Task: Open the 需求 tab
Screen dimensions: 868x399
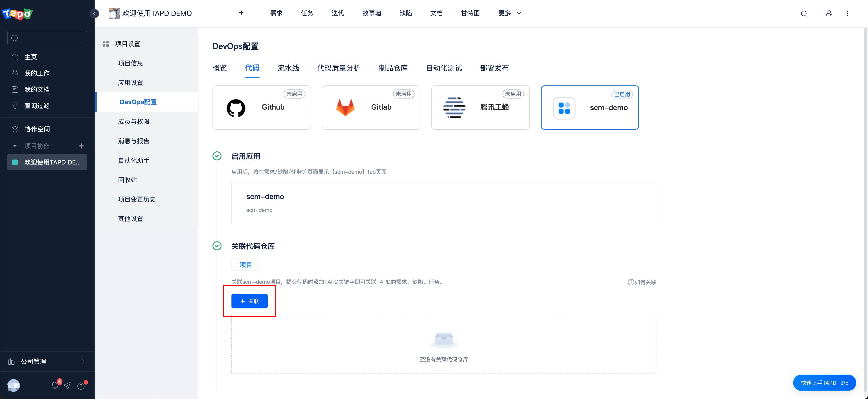Action: click(276, 13)
